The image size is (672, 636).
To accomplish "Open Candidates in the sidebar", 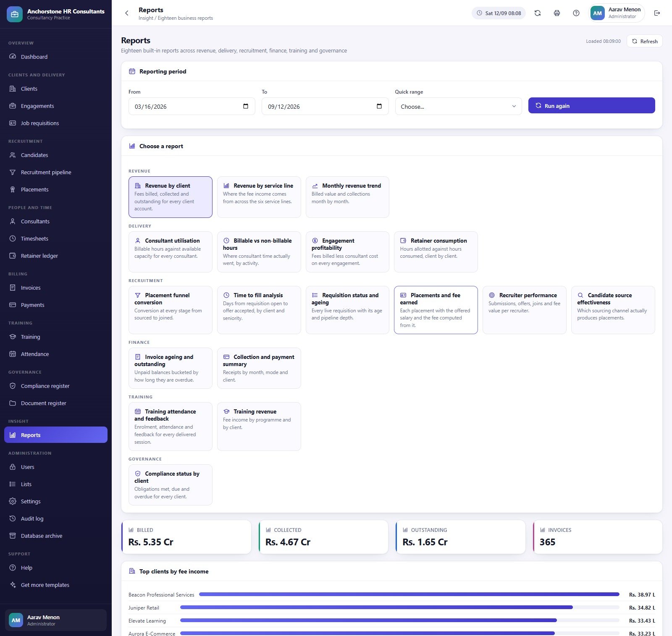I will [56, 155].
